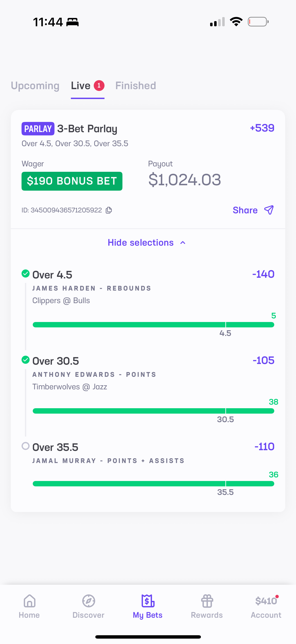Select the Live tab
296x644 pixels.
(81, 86)
